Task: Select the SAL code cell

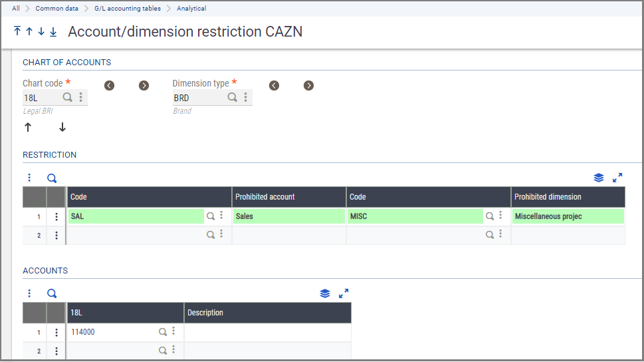Action: 136,216
